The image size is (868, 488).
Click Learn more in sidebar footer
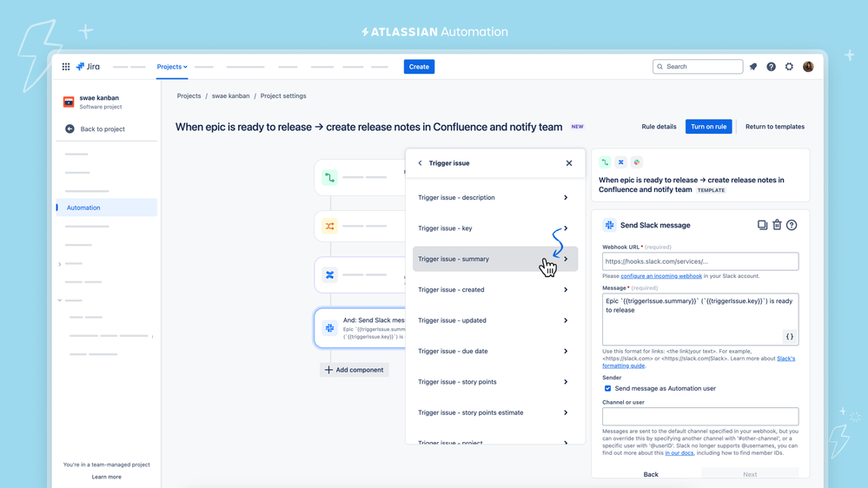point(106,477)
